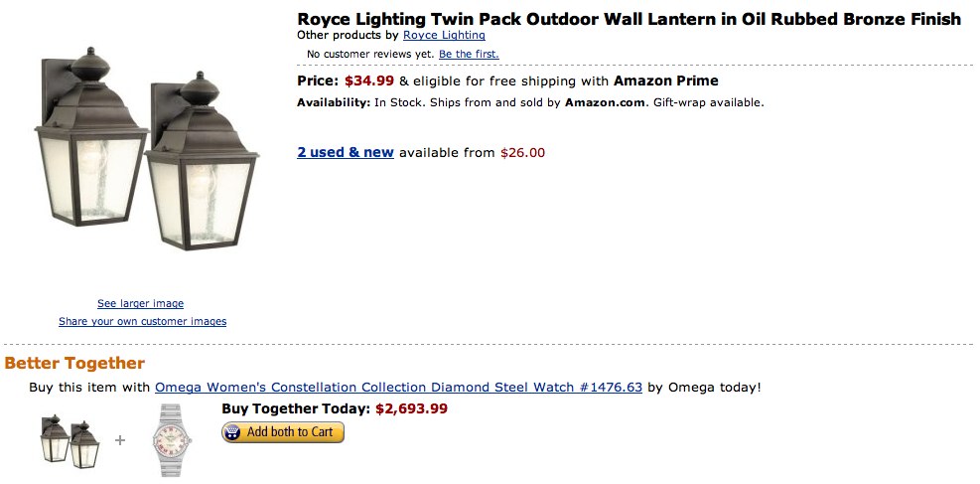Open the '2 used & new' offers link
980x484 pixels.
pyautogui.click(x=345, y=152)
